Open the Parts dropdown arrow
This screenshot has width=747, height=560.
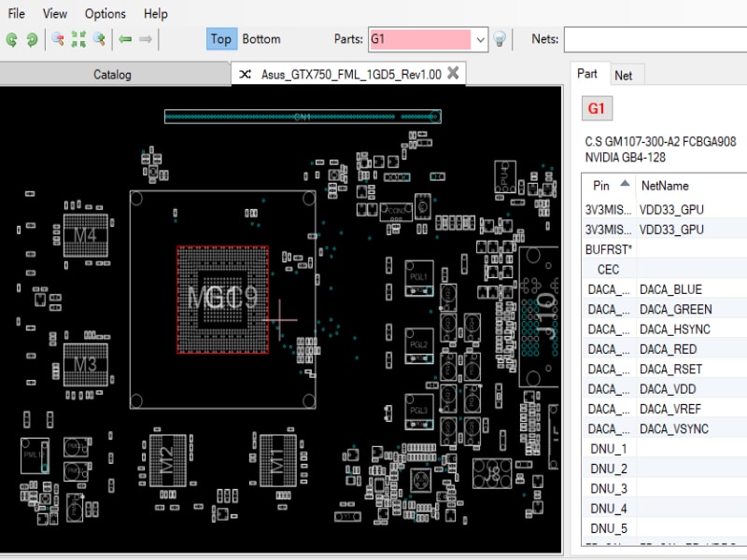[x=480, y=39]
